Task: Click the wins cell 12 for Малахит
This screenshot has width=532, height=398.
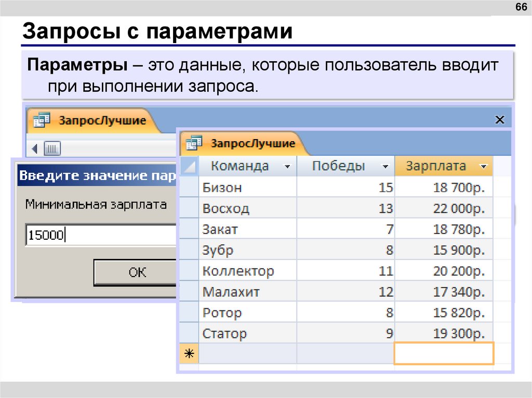Action: (x=345, y=292)
